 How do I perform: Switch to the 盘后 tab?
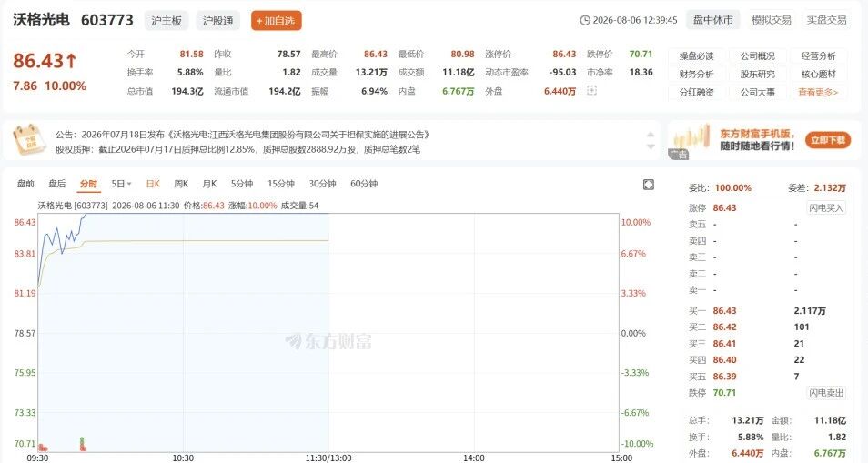(x=57, y=184)
